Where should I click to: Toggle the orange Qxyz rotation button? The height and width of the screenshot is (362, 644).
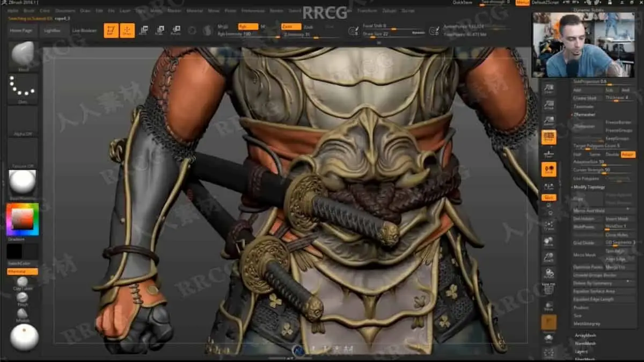(548, 197)
